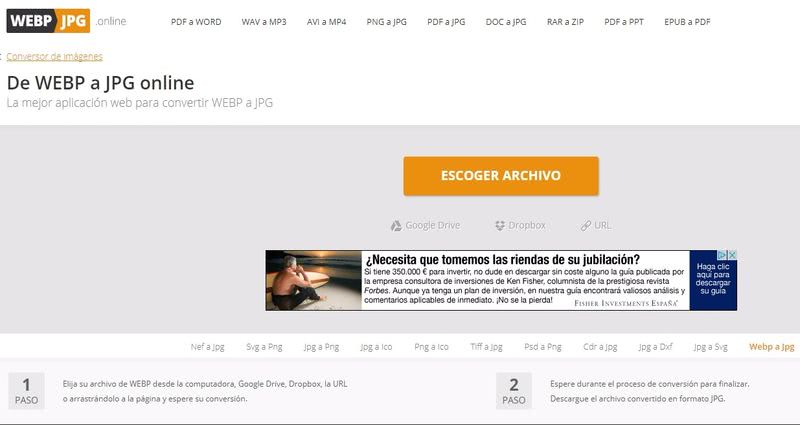Open the Psd a Png tab
This screenshot has width=800, height=425.
pyautogui.click(x=542, y=347)
